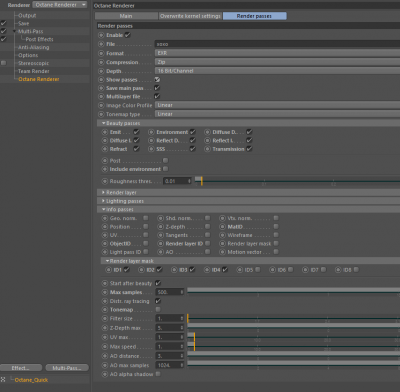The image size is (400, 392).
Task: Select the Save settings entry
Action: [24, 23]
